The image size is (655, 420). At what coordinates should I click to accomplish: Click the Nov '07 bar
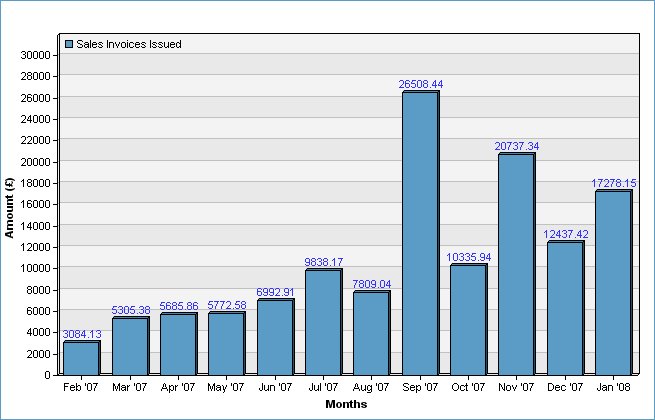point(516,264)
